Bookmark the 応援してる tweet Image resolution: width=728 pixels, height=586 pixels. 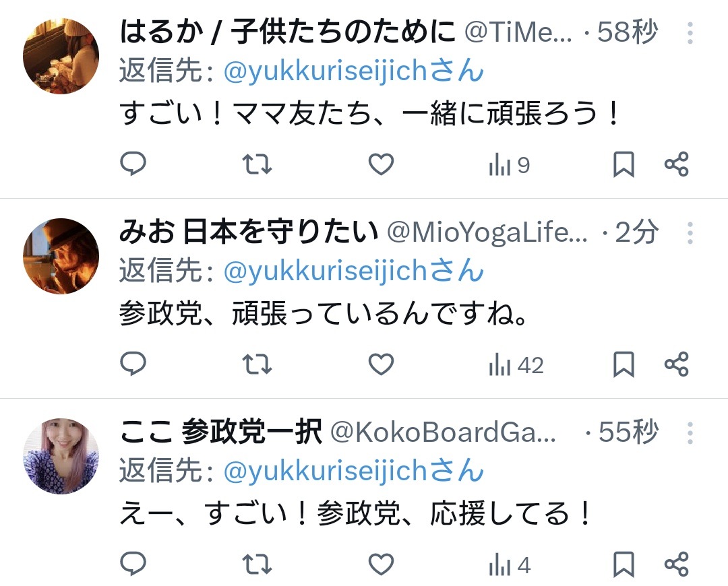pos(624,564)
